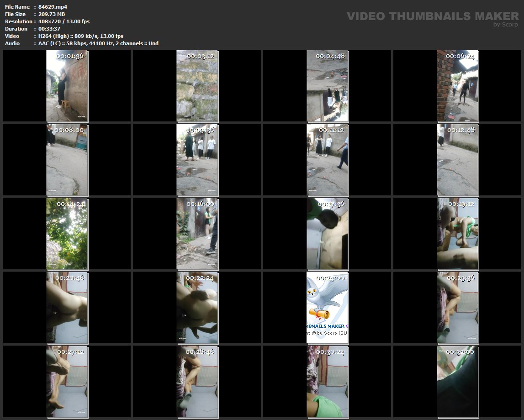The height and width of the screenshot is (420, 524).
Task: Click the "by Scorp" credit text
Action: [506, 25]
